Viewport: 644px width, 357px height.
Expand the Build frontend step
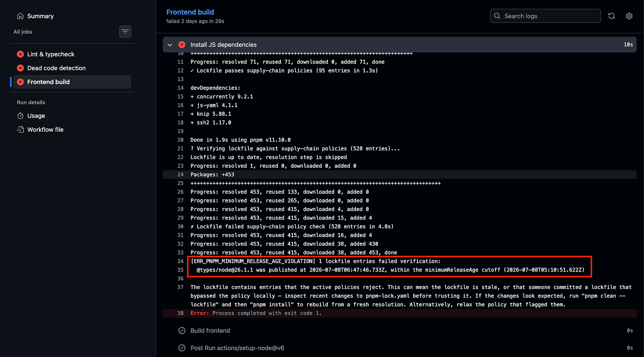pos(400,331)
